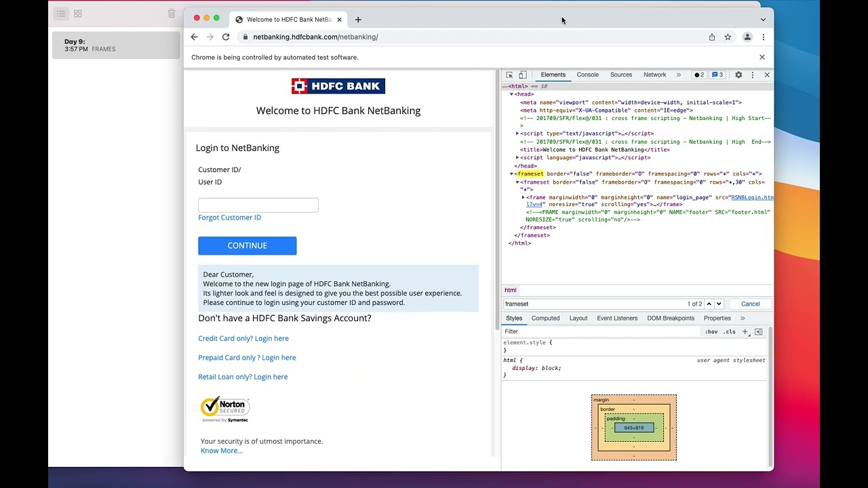Add a new style rule with plus icon
Viewport: 868px width, 488px height.
point(745,332)
